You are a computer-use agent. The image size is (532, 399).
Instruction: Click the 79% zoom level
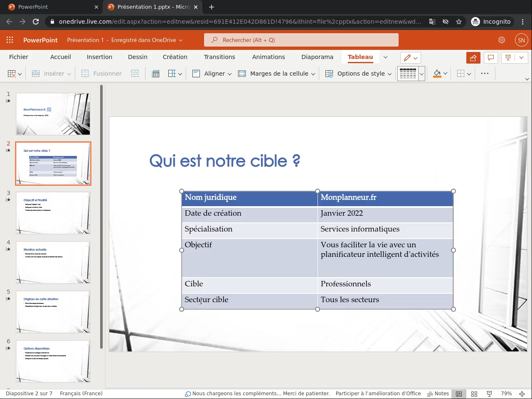[x=506, y=394]
